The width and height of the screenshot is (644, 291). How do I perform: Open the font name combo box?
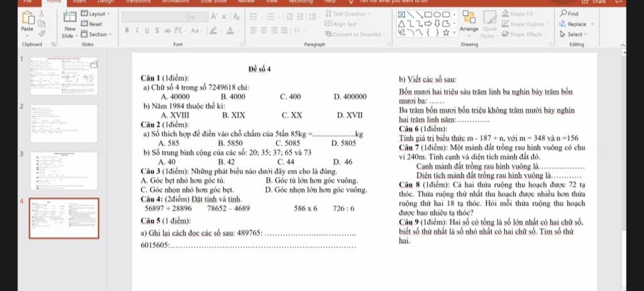coord(155,17)
